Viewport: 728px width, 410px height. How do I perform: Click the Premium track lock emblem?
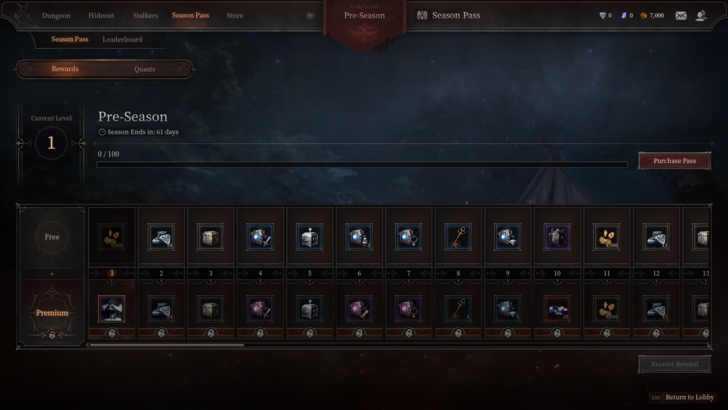(x=52, y=335)
